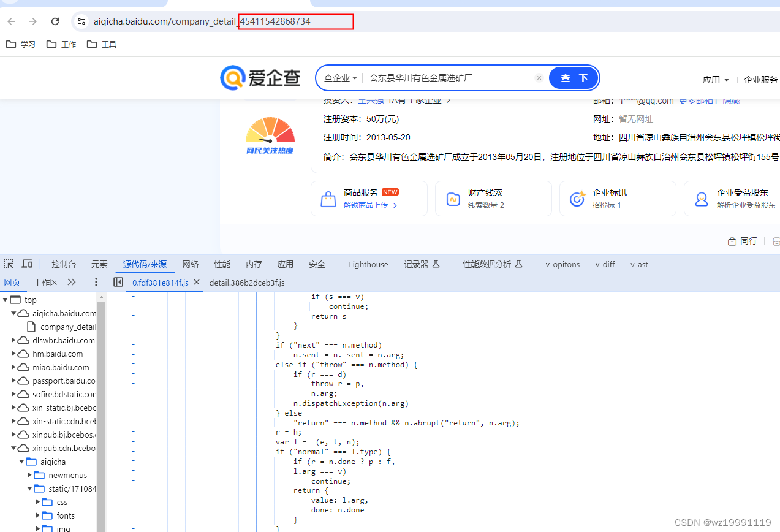Expand the fonts folder
The width and height of the screenshot is (780, 532).
coord(37,515)
